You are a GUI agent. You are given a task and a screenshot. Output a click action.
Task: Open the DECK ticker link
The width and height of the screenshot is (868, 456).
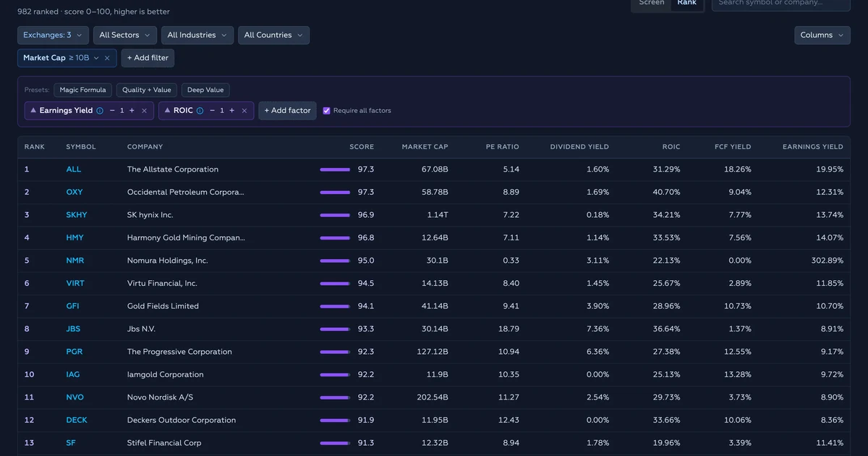click(76, 421)
